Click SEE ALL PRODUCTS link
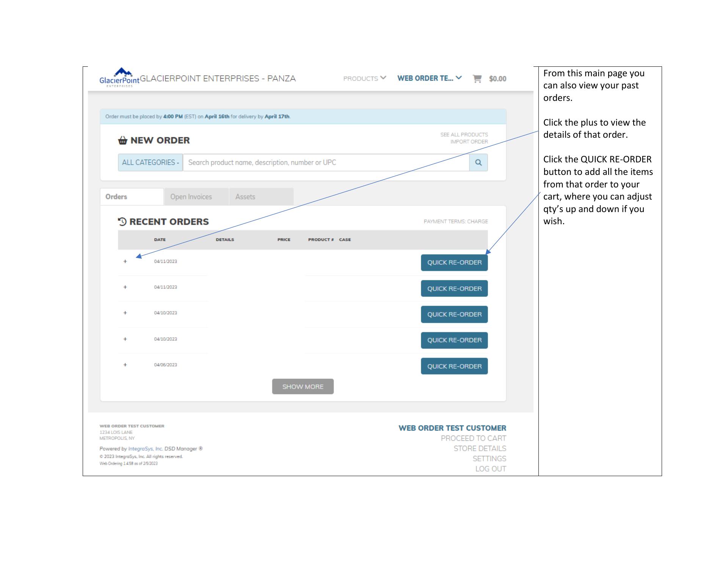The width and height of the screenshot is (728, 563). (x=464, y=135)
